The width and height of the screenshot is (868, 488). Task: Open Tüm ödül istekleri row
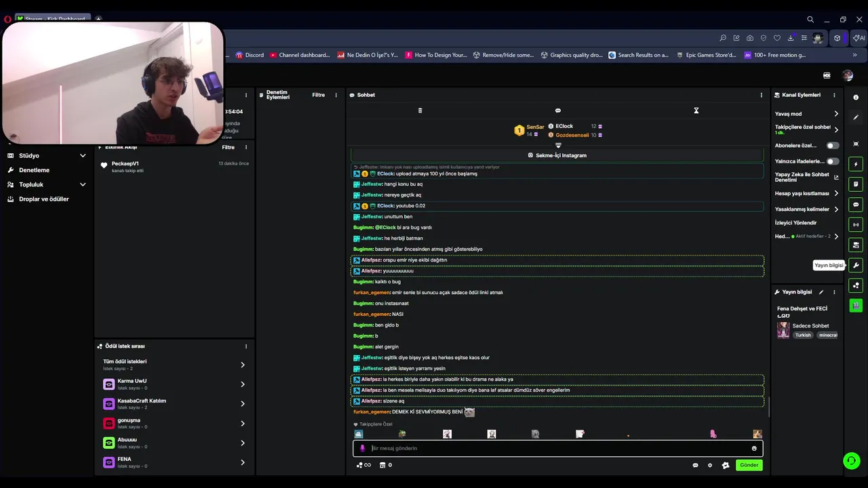[174, 365]
